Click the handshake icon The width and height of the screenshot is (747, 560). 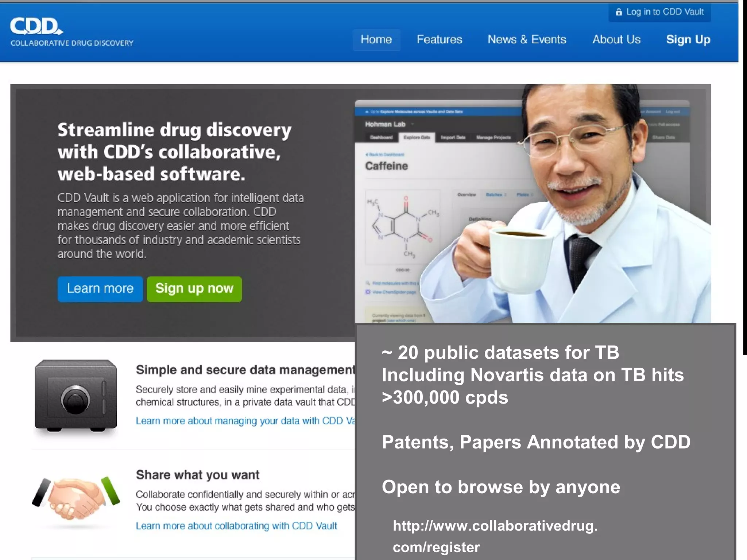(x=76, y=498)
